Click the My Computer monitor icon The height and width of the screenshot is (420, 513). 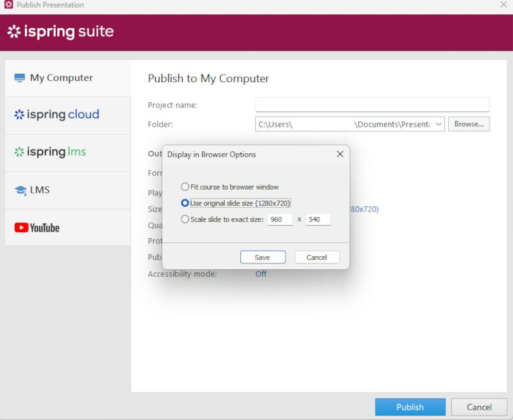(x=19, y=78)
